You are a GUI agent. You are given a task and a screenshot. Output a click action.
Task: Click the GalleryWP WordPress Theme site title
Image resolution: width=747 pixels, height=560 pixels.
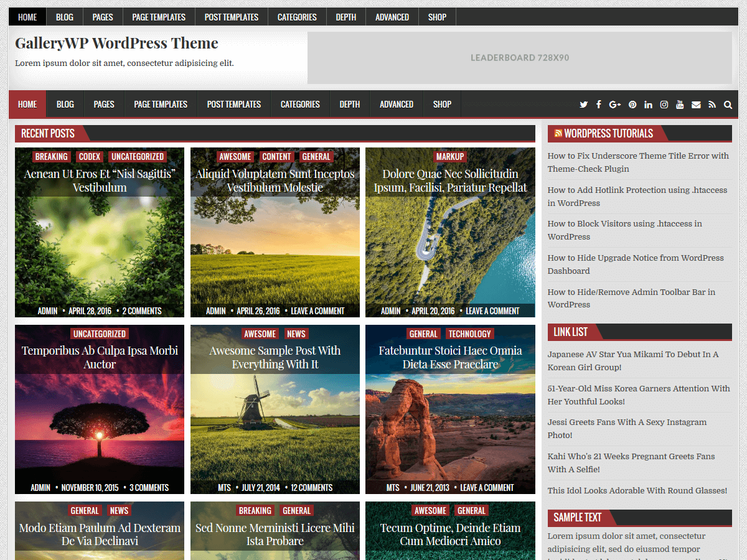tap(116, 43)
